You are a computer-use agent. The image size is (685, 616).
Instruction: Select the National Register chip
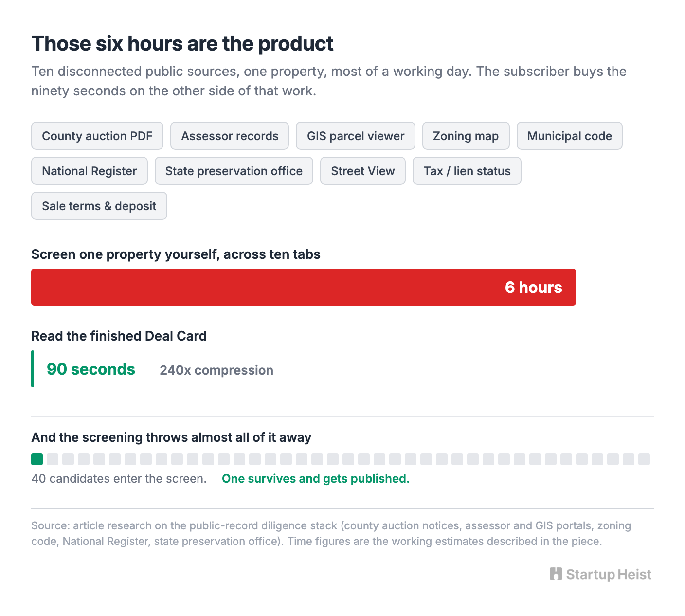[90, 171]
